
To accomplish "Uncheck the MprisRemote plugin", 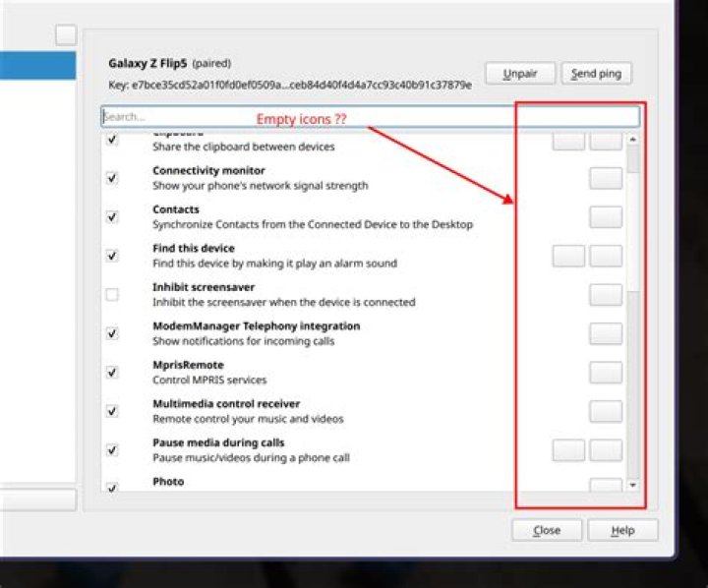I will click(112, 372).
